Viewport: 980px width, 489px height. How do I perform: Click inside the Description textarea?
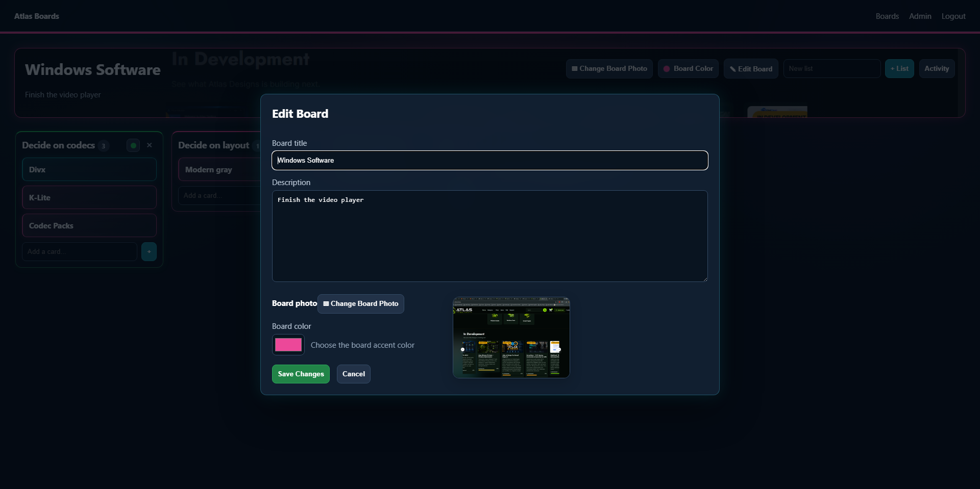pos(490,236)
